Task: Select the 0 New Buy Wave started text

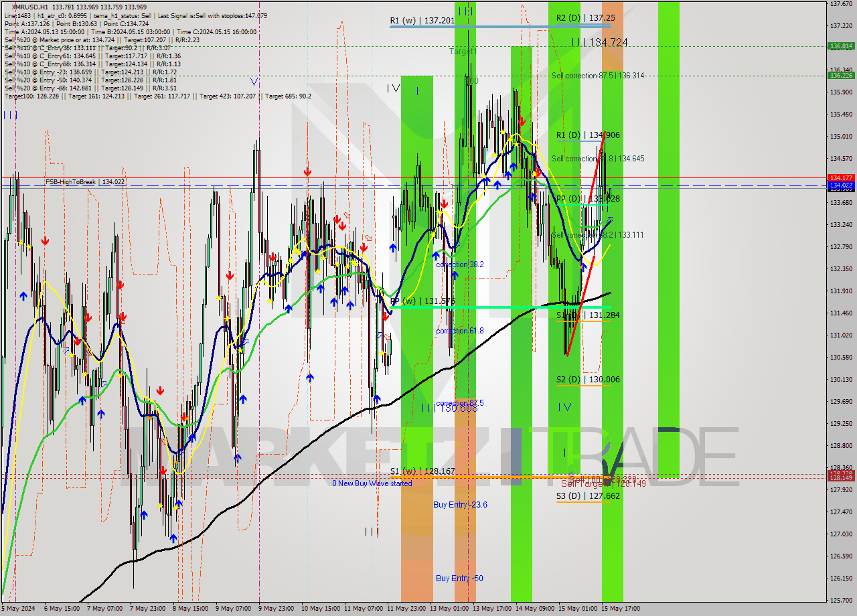Action: click(x=372, y=483)
